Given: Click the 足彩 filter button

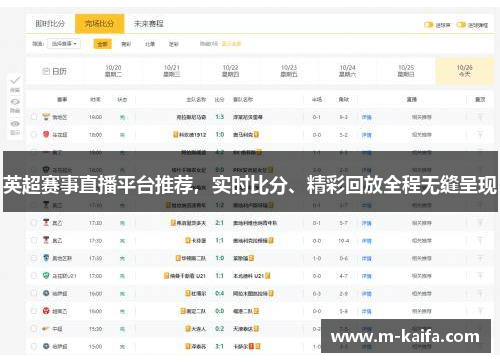Looking at the screenshot, I should point(174,44).
